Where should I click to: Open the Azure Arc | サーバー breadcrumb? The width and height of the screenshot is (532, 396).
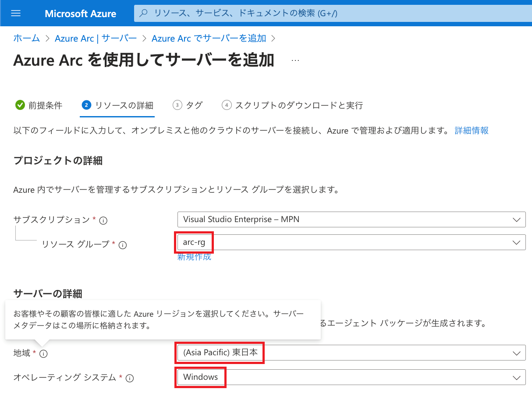point(96,38)
